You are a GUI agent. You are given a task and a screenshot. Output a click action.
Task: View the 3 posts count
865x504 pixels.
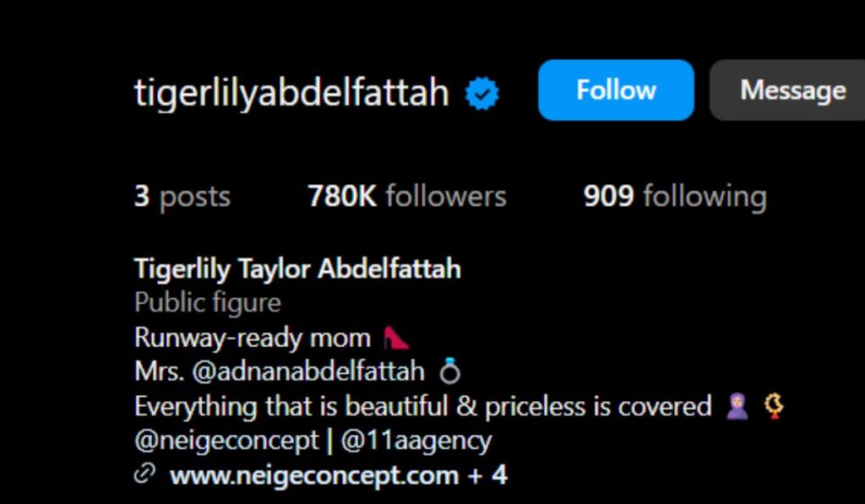[x=182, y=195]
